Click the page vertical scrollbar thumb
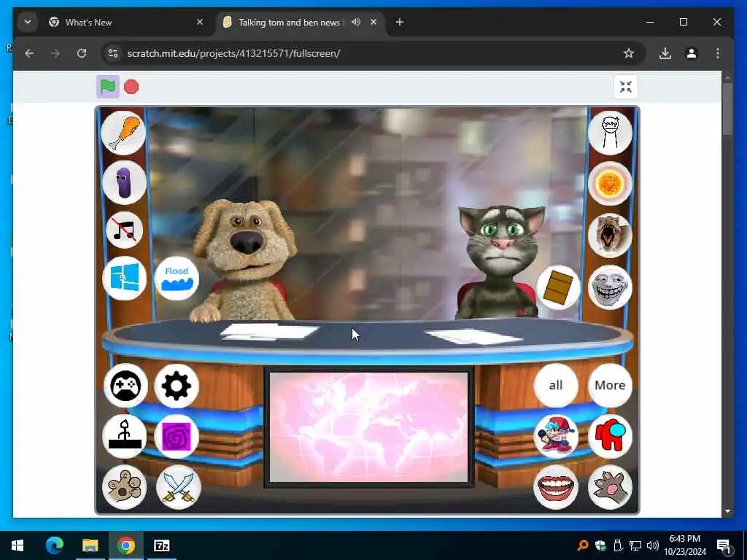Viewport: 747px width, 560px height. [x=727, y=109]
